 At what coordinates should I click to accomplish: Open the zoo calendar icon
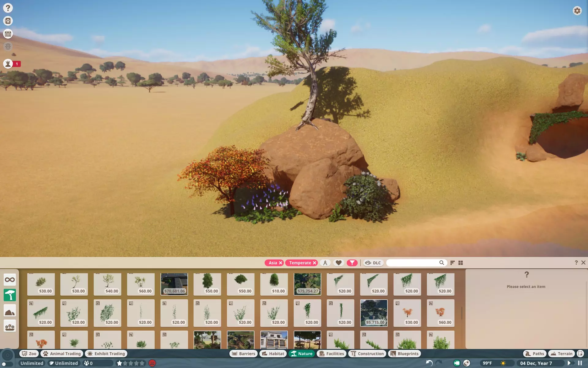[8, 34]
